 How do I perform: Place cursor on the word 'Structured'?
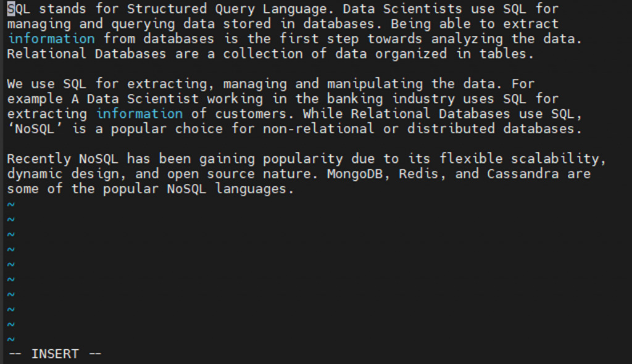167,9
